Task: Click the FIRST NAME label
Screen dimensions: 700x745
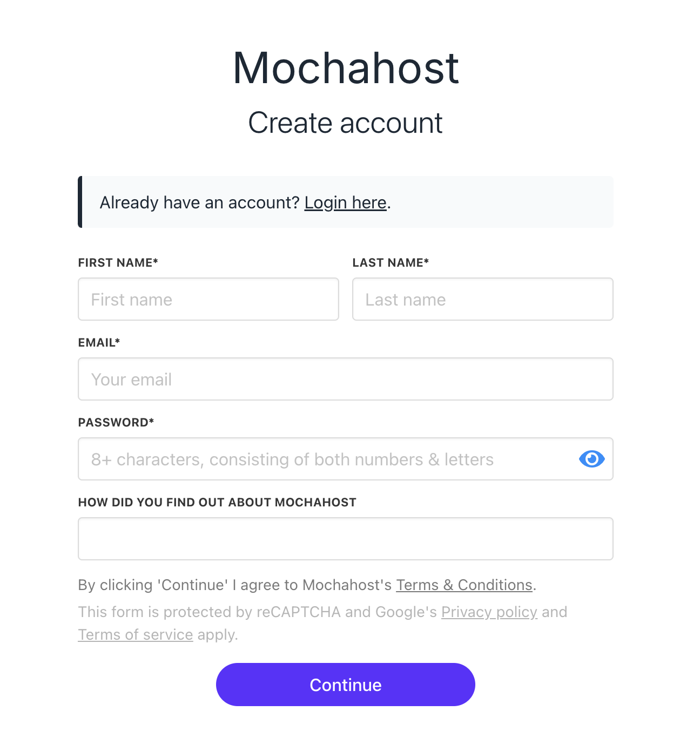Action: tap(118, 262)
